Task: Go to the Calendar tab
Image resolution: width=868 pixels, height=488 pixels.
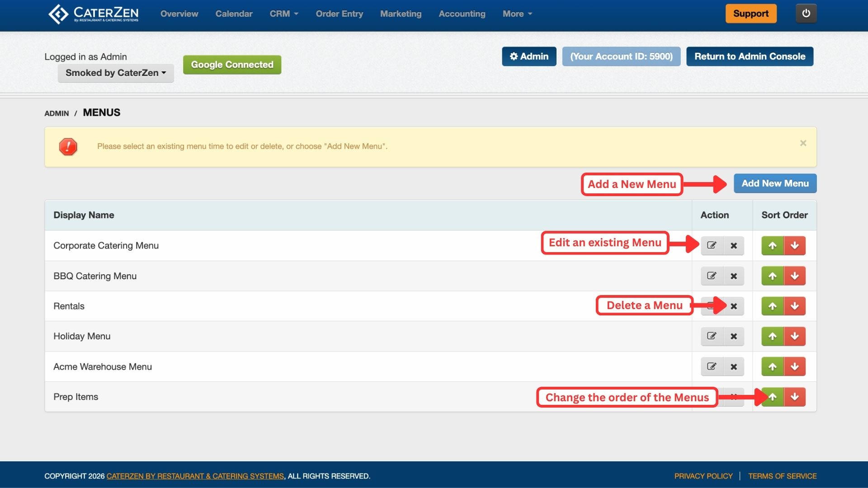Action: pos(234,14)
